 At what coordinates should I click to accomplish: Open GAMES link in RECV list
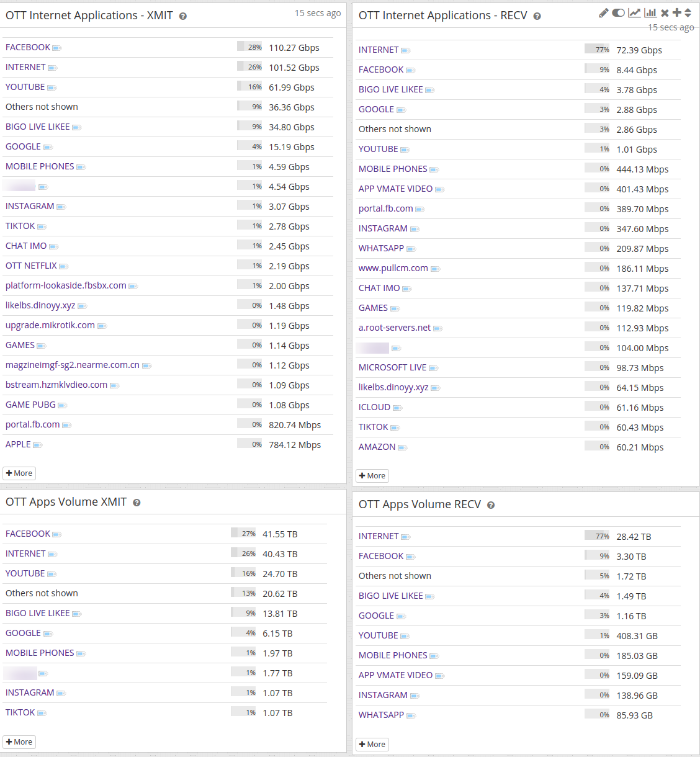[x=373, y=308]
